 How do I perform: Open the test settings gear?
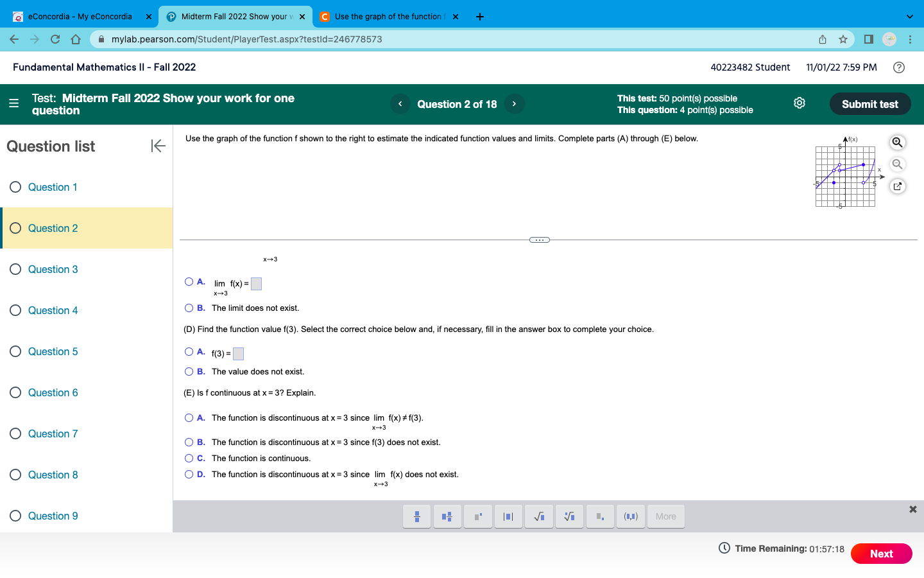pos(799,103)
